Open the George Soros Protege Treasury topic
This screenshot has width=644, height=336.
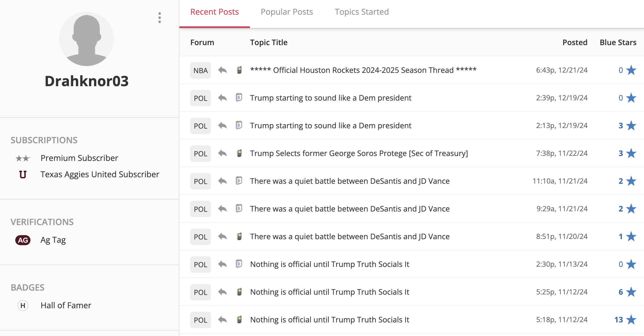[359, 153]
